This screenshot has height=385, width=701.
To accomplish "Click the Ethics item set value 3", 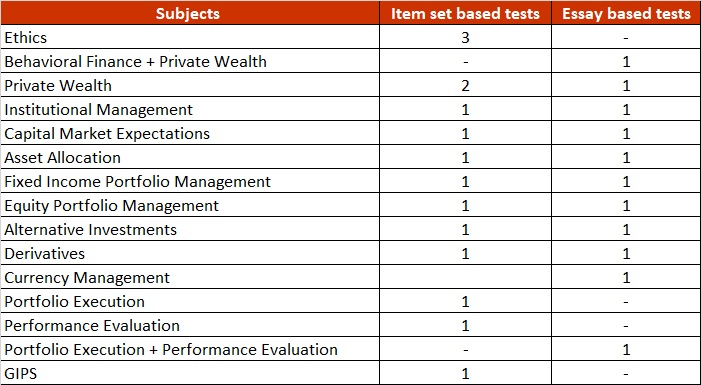I will tap(465, 37).
